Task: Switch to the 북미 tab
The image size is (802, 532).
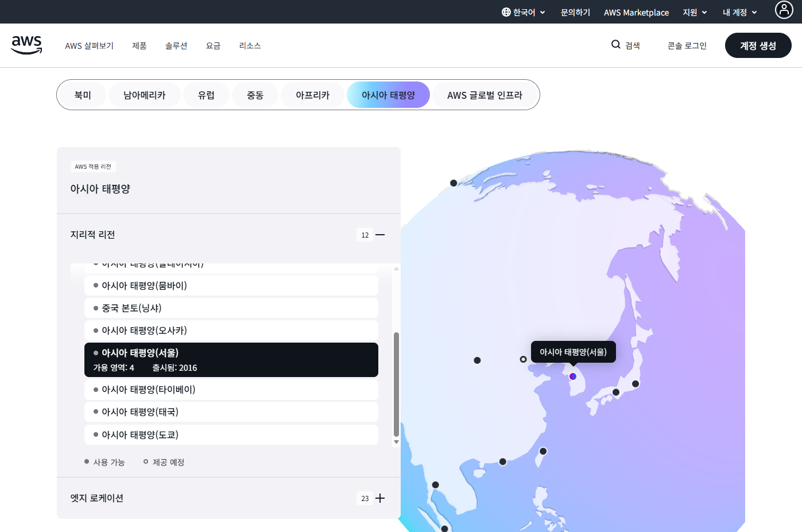Action: click(x=83, y=95)
